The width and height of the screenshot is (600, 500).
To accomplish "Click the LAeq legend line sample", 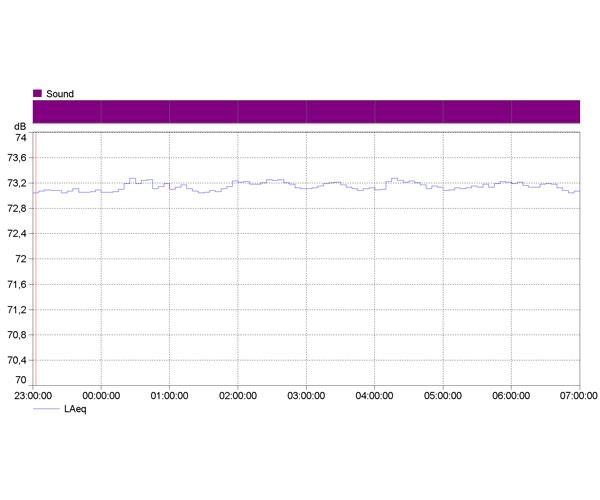I will click(x=45, y=410).
